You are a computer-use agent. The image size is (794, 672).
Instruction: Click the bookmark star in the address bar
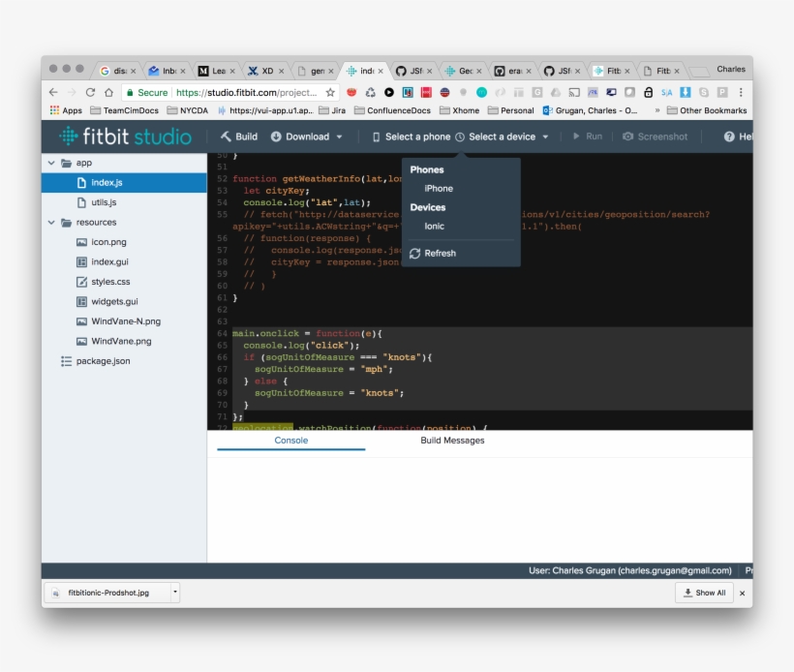(x=328, y=92)
